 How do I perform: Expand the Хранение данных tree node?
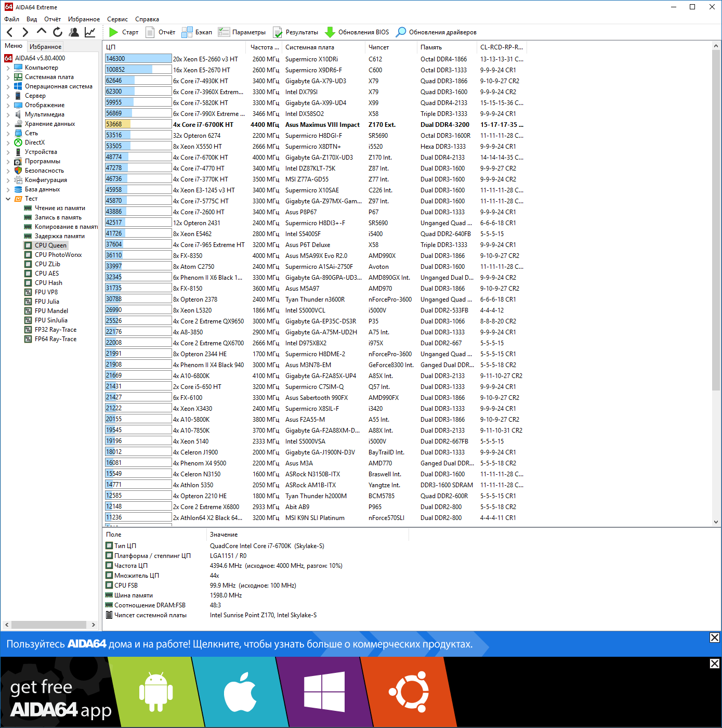pyautogui.click(x=8, y=124)
